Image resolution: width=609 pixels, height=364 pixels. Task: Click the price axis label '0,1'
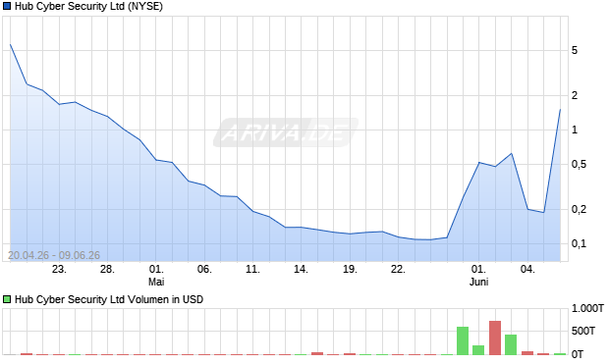579,244
